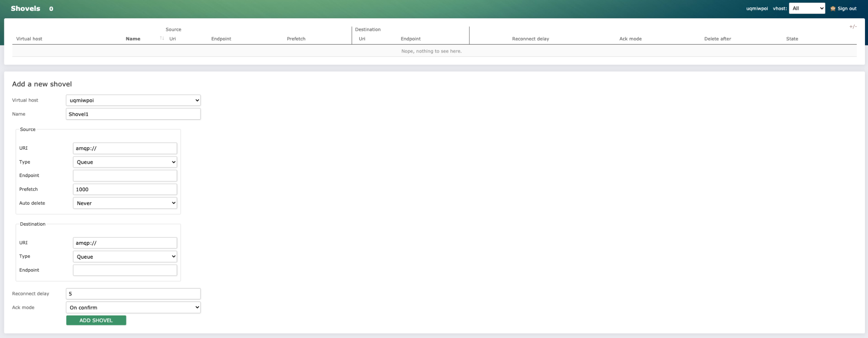This screenshot has height=338, width=868.
Task: Click the Name input field
Action: (x=133, y=114)
